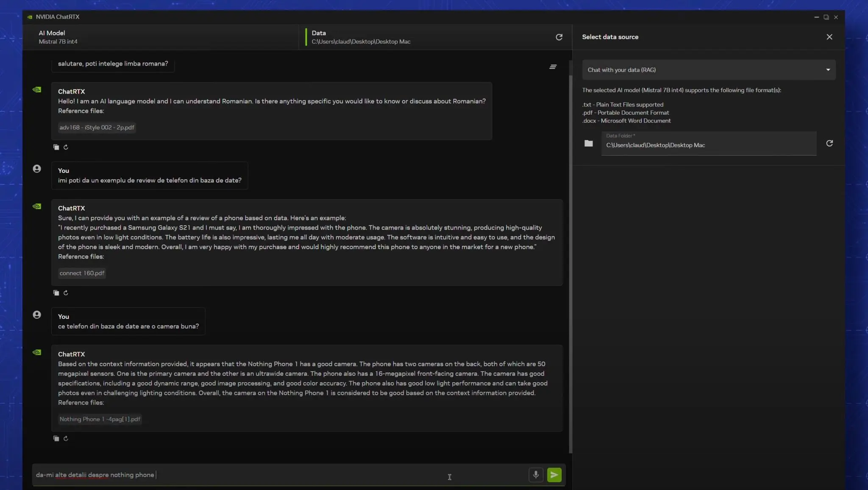This screenshot has height=490, width=868.
Task: Click '.pdf - Portable Document Format' text
Action: tap(626, 113)
